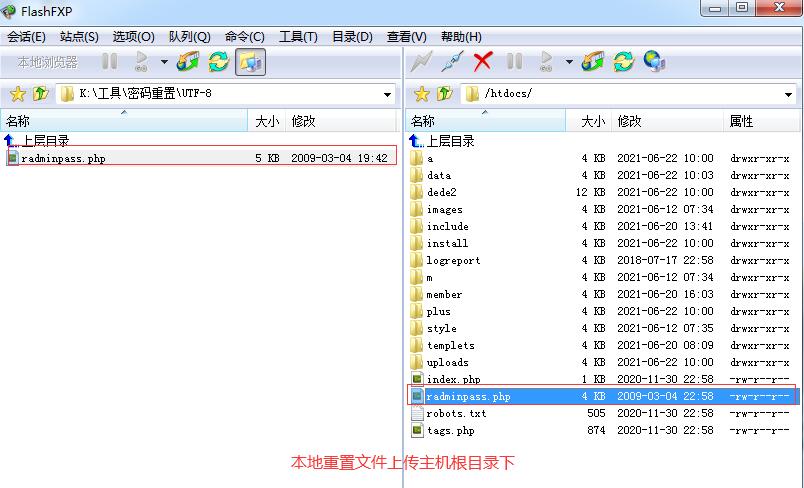The image size is (804, 488).
Task: Open the 工具(T) menu
Action: pos(297,37)
